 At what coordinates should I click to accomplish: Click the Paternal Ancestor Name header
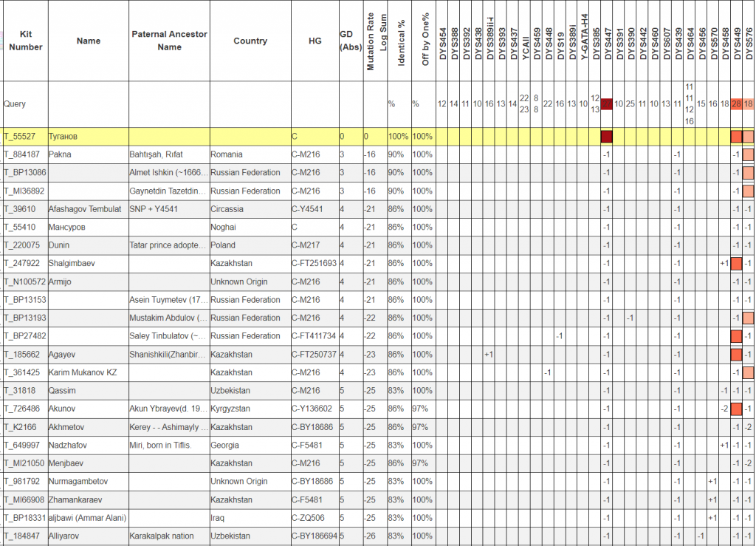pos(169,41)
